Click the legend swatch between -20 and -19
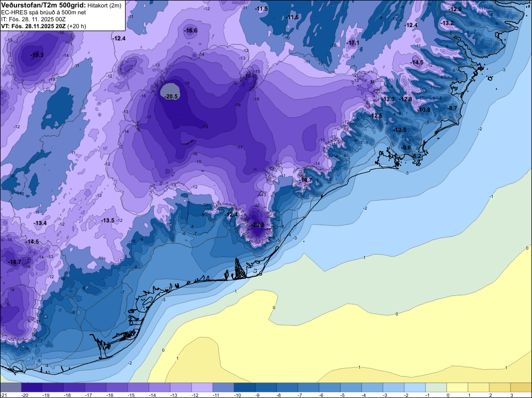This screenshot has width=532, height=398. 32,387
